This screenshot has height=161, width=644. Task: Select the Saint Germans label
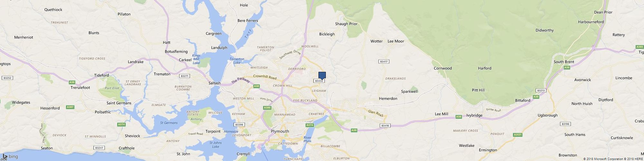point(119,103)
